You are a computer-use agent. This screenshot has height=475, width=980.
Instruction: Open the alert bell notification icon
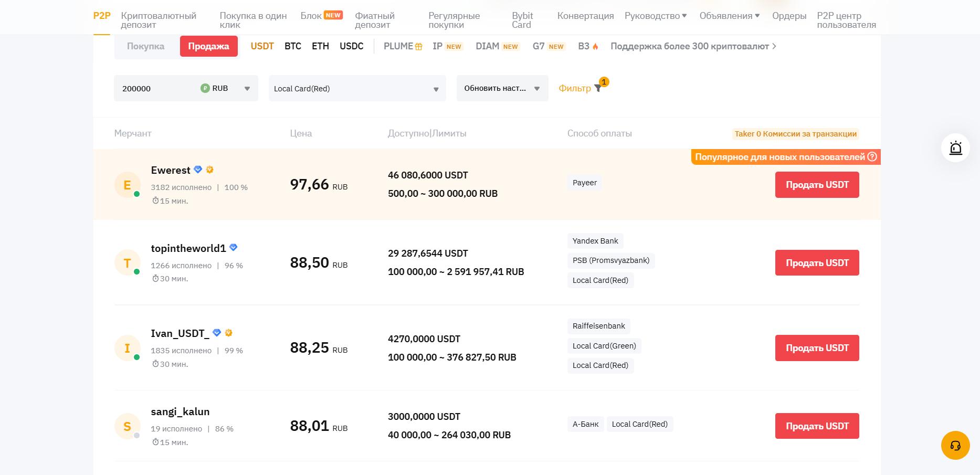pos(955,148)
